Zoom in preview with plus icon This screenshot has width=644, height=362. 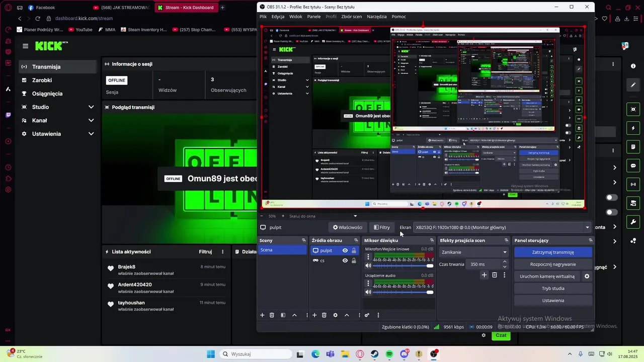(x=283, y=216)
